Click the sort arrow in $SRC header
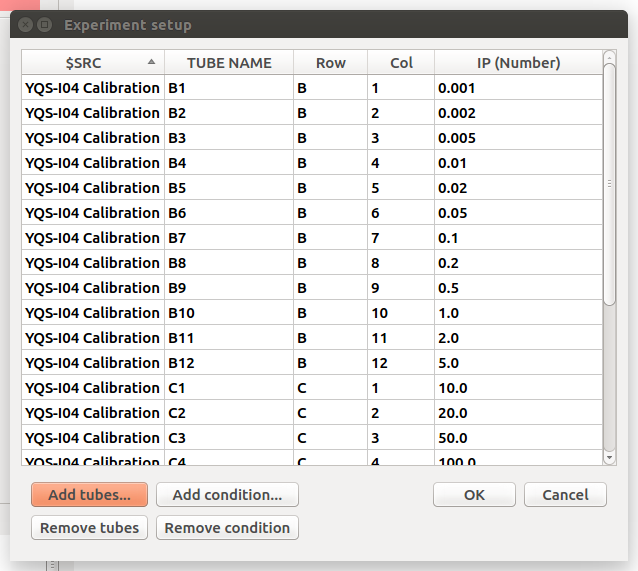 [x=151, y=62]
